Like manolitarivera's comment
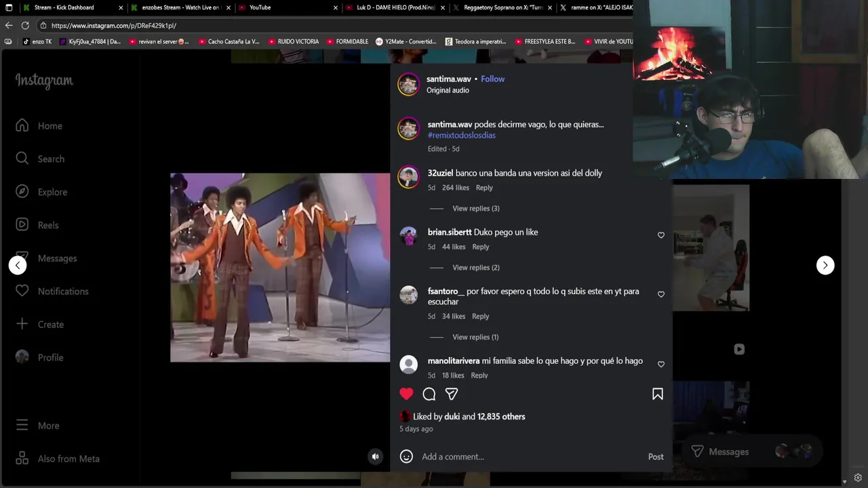Screen dimensions: 868x488 click(x=661, y=364)
